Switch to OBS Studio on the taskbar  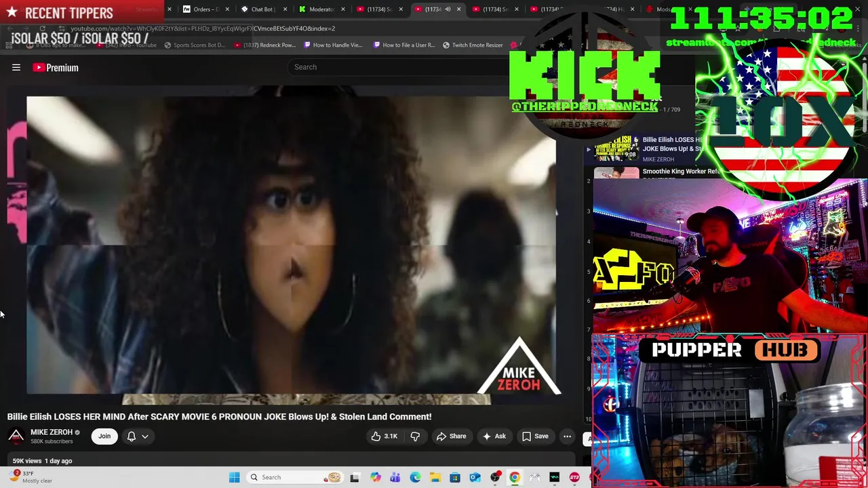(x=495, y=477)
